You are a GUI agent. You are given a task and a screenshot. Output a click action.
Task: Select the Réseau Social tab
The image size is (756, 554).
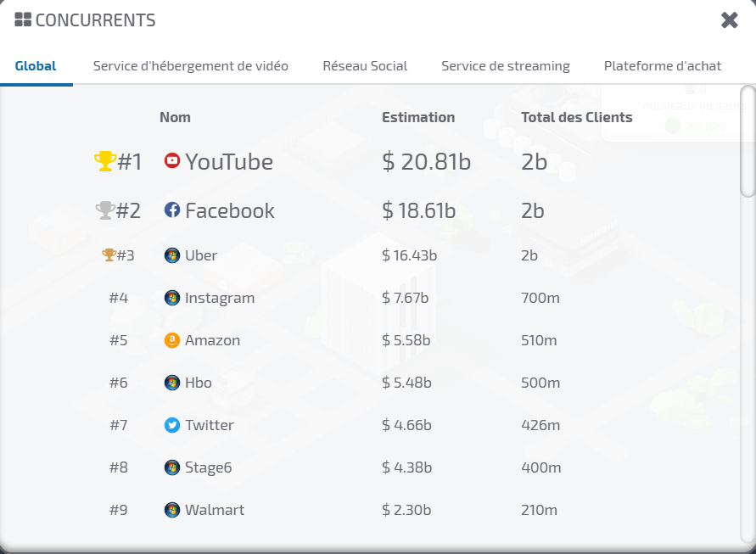coord(365,66)
